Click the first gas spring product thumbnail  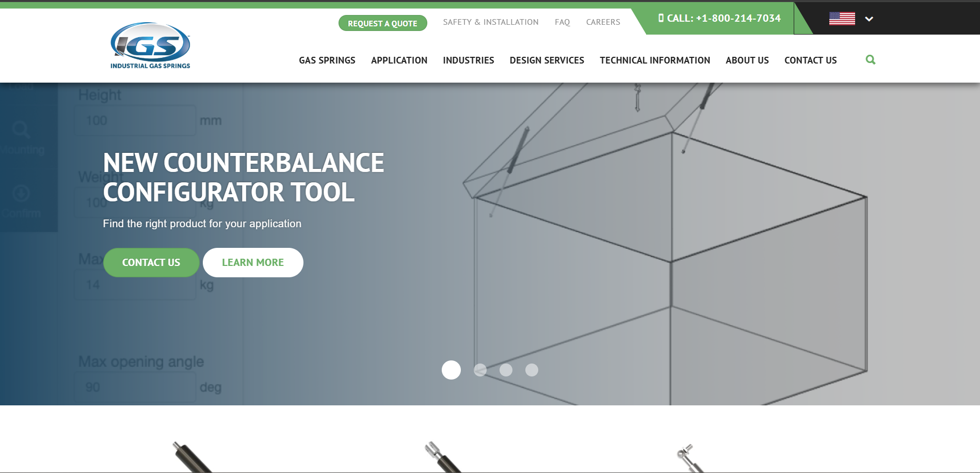pos(192,457)
